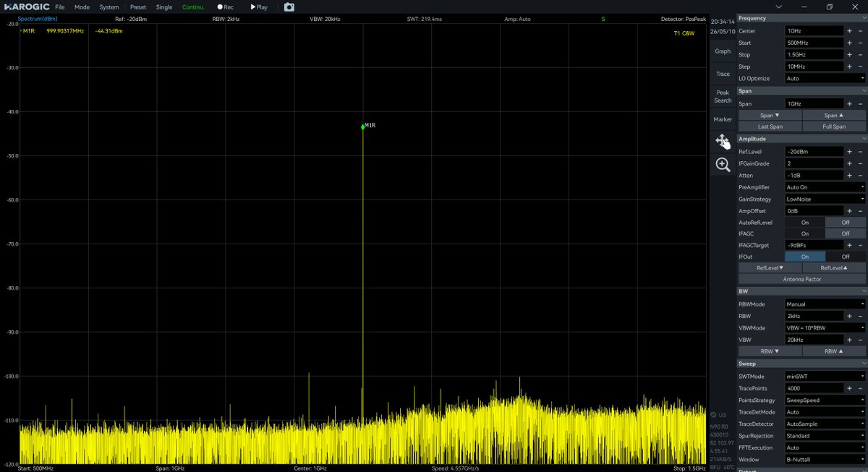Turn AutoRefLevel Off
This screenshot has width=868, height=472.
click(x=845, y=223)
